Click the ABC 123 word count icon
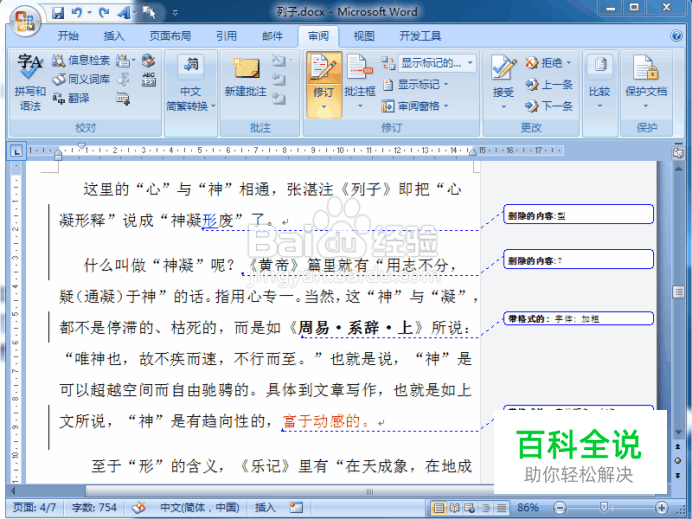 pos(149,79)
